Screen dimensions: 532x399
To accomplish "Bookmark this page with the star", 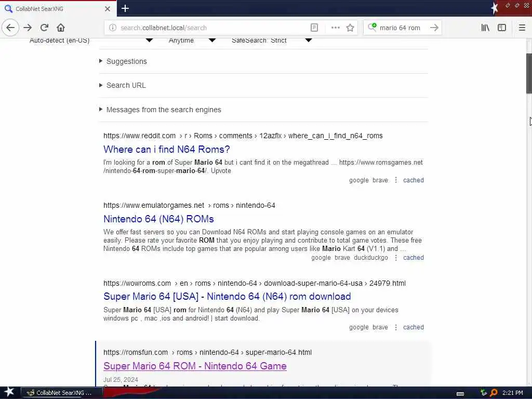I will [350, 28].
